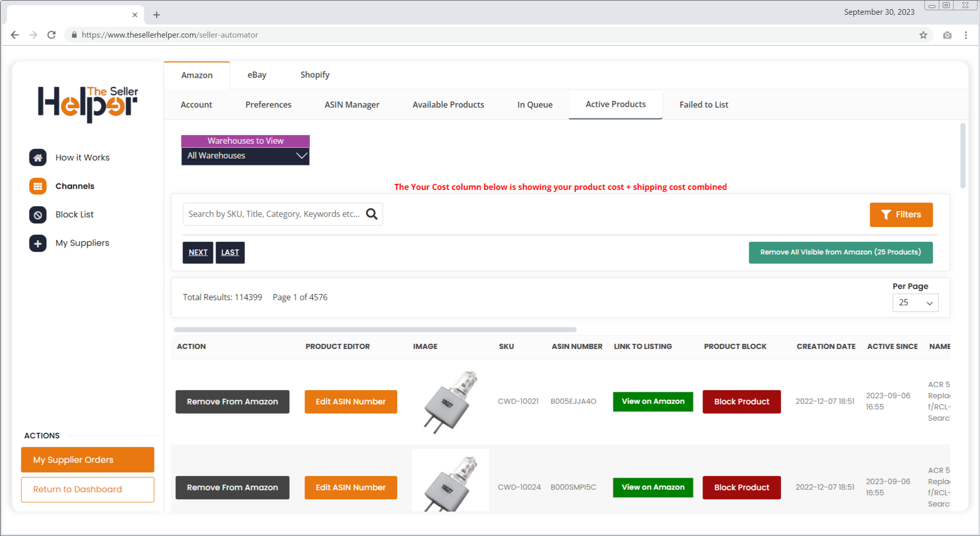The width and height of the screenshot is (980, 536).
Task: Click the bulb image for CWD-10024
Action: tap(450, 481)
